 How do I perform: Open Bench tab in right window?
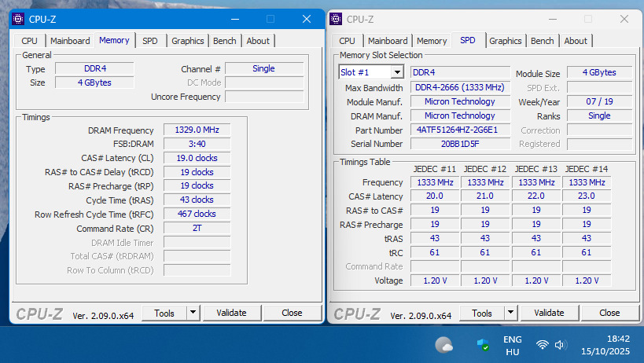tap(542, 41)
